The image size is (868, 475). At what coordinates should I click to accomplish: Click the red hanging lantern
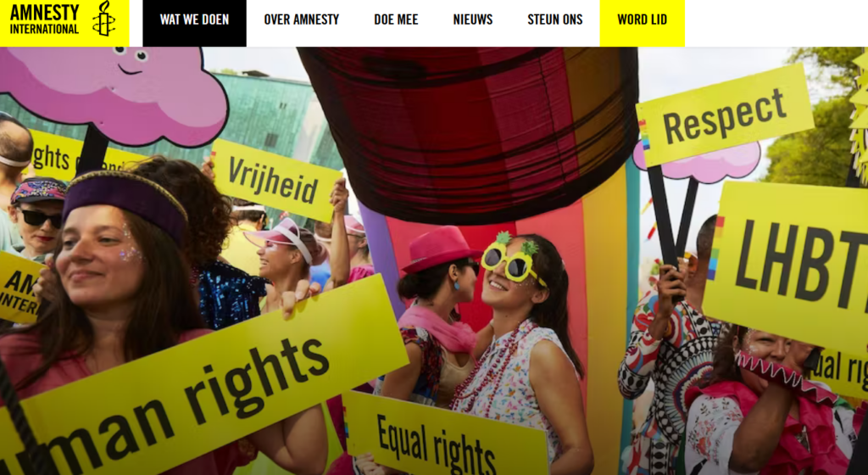tap(468, 133)
